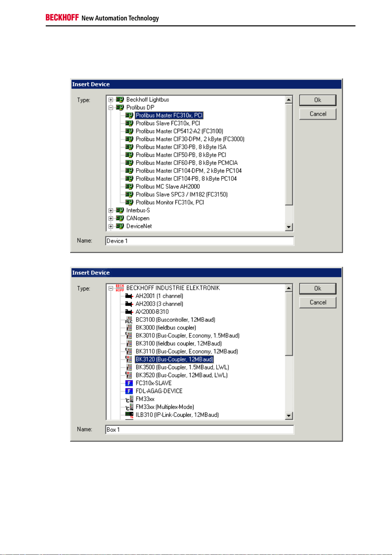Click the CANopen category icon
The height and width of the screenshot is (555, 392).
[x=120, y=218]
